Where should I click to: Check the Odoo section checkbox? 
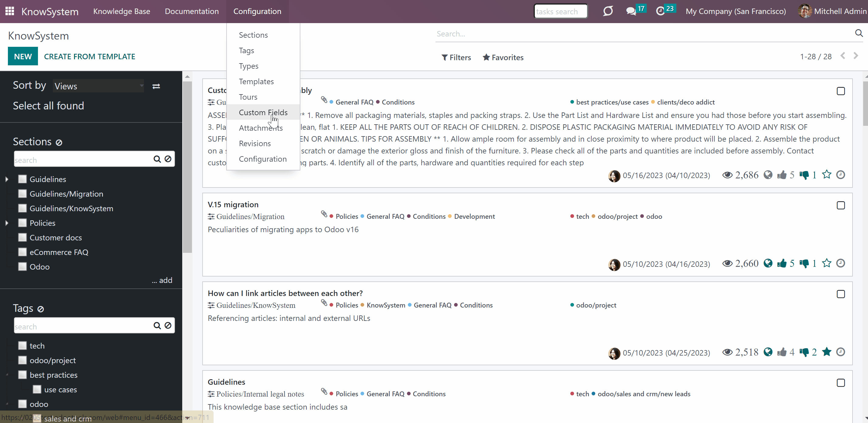(22, 266)
